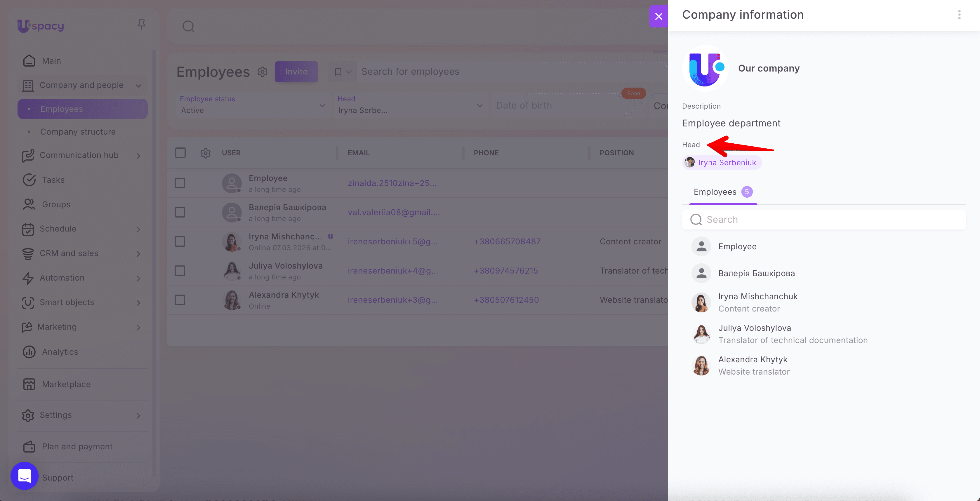This screenshot has width=980, height=501.
Task: Click the Communication hub icon
Action: point(28,155)
